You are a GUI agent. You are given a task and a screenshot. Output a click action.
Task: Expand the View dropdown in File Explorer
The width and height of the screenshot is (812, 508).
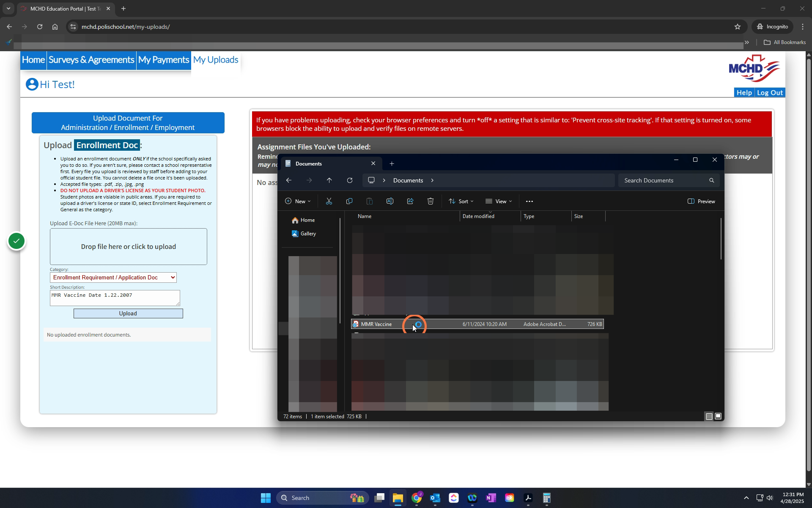click(499, 202)
